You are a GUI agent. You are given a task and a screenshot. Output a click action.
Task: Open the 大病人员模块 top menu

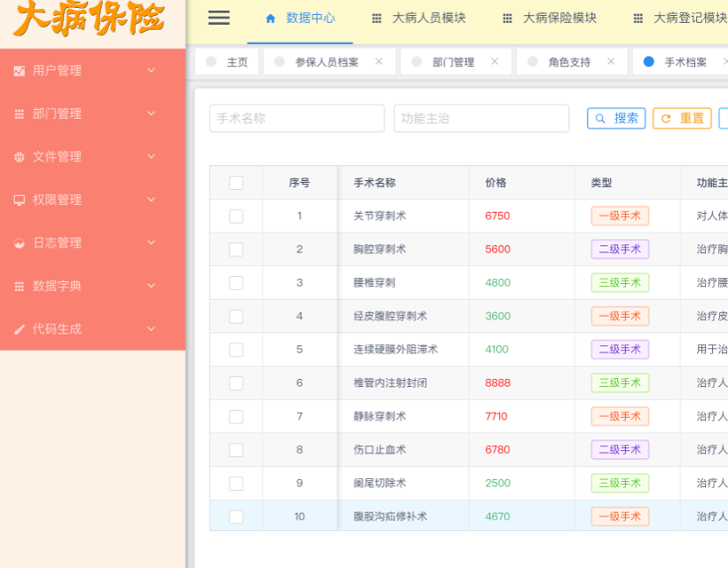coord(419,19)
